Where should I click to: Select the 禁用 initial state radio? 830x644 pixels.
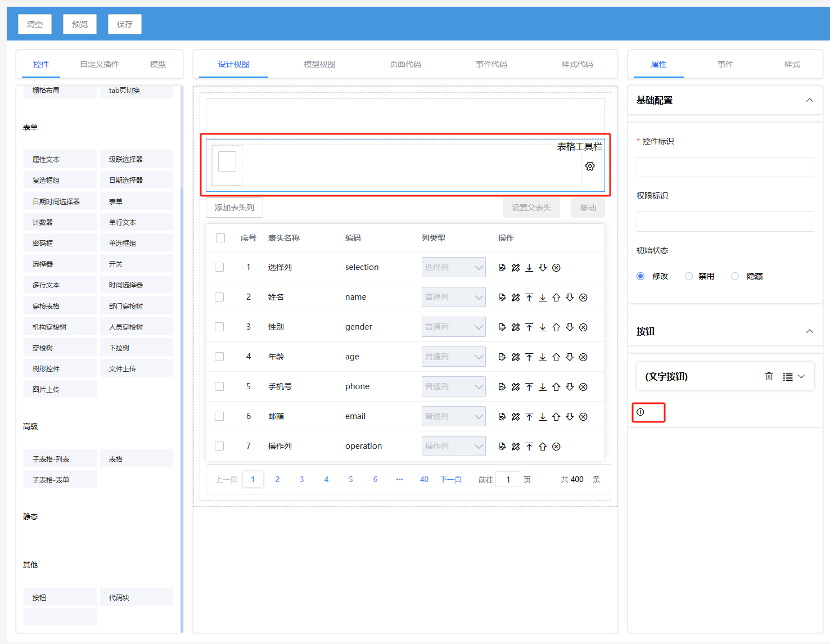tap(689, 276)
